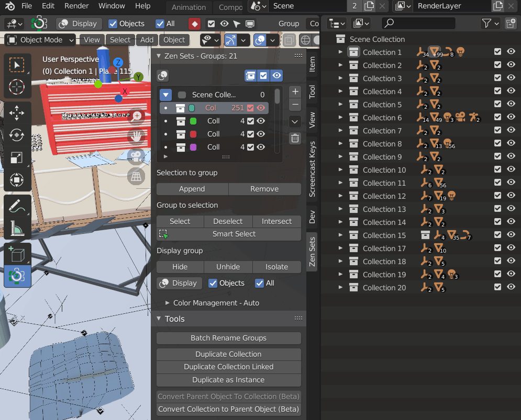The image size is (521, 420).
Task: Open the outliner filter icon
Action: click(487, 23)
